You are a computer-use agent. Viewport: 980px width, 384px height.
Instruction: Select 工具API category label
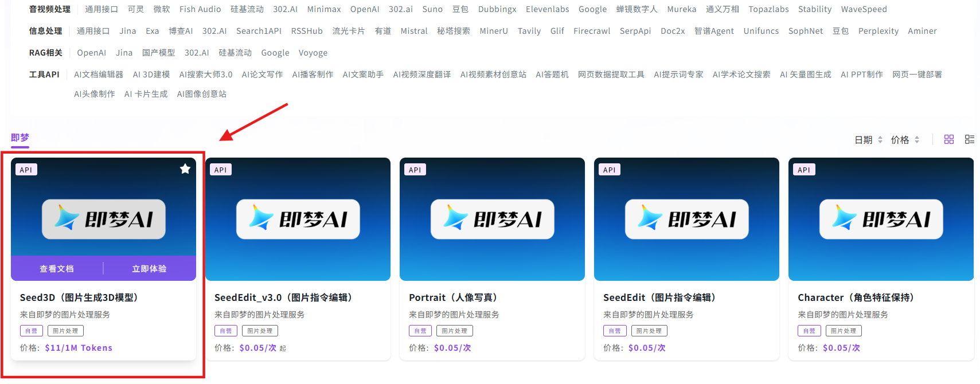44,75
